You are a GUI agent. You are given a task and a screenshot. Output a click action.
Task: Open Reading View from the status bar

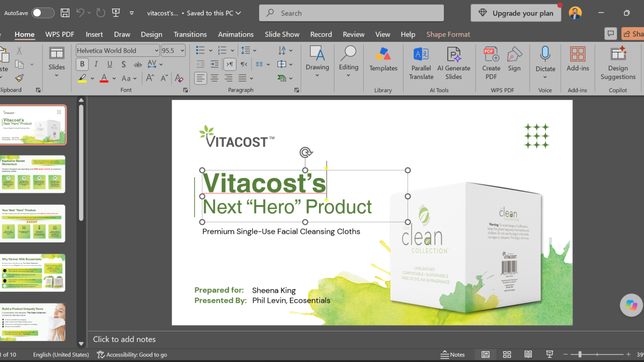[x=528, y=354]
